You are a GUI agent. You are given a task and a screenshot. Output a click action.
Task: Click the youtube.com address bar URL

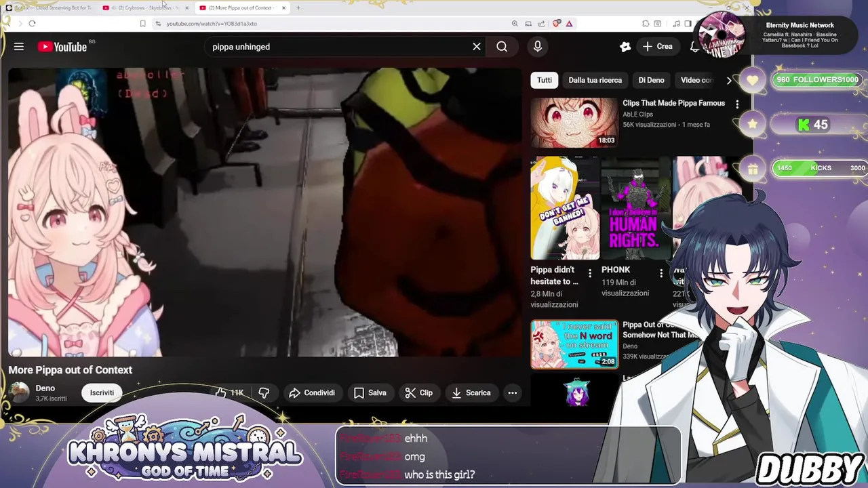(x=212, y=24)
